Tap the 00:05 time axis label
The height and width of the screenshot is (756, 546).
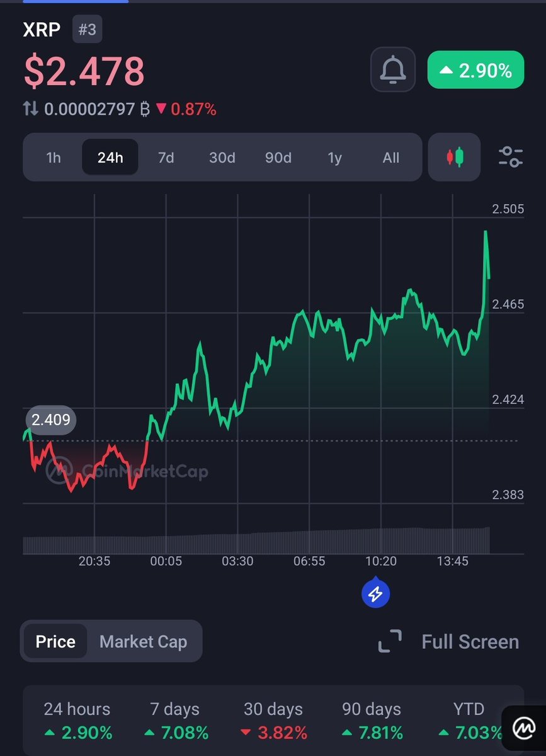tap(166, 561)
